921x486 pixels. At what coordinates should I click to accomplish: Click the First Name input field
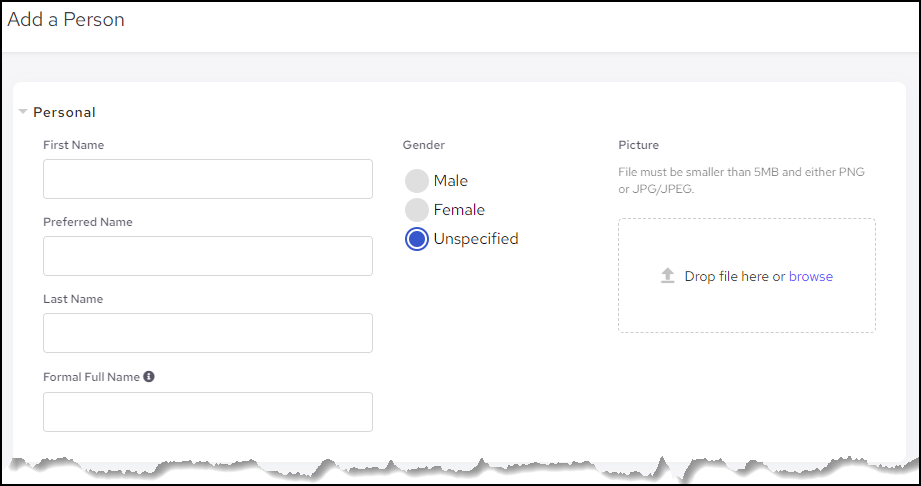click(207, 179)
